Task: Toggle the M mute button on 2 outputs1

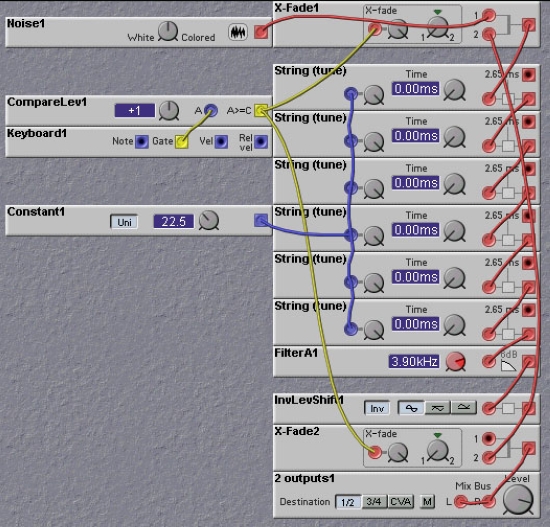Action: click(x=427, y=502)
